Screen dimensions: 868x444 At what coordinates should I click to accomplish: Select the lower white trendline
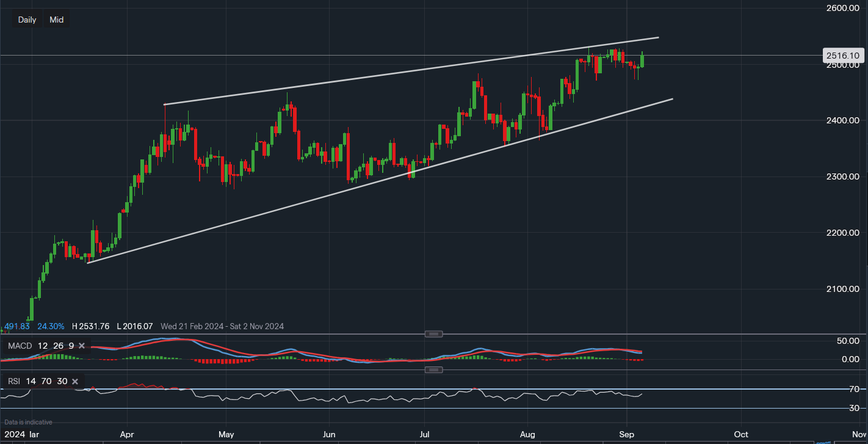(305, 202)
